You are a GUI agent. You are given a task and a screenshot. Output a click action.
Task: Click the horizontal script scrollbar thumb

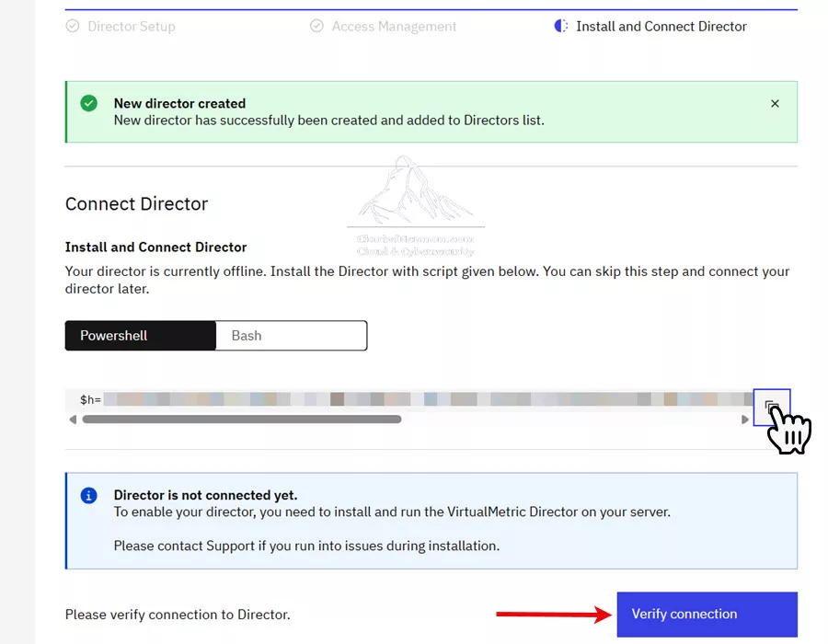[242, 420]
